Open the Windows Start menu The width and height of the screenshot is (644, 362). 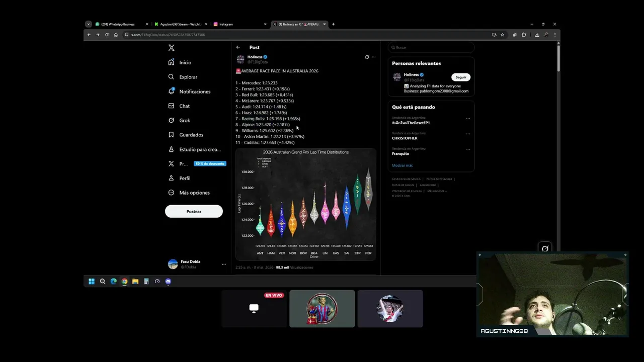coord(92,282)
